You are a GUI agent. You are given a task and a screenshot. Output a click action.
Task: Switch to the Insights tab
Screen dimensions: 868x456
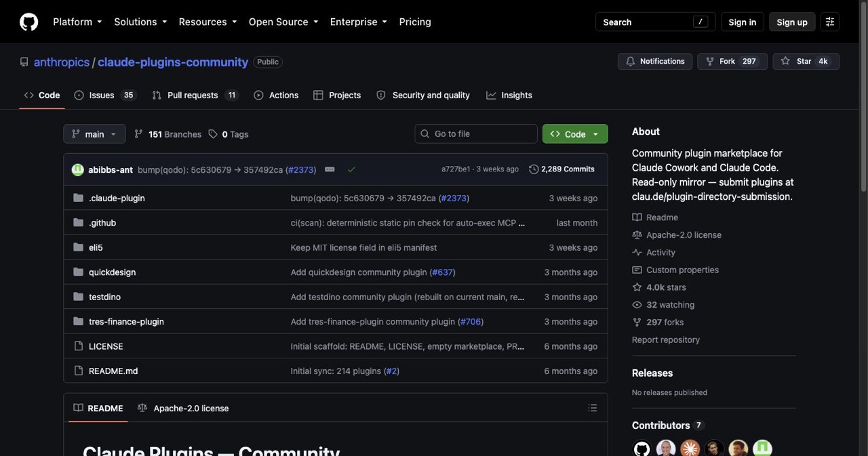coord(509,96)
